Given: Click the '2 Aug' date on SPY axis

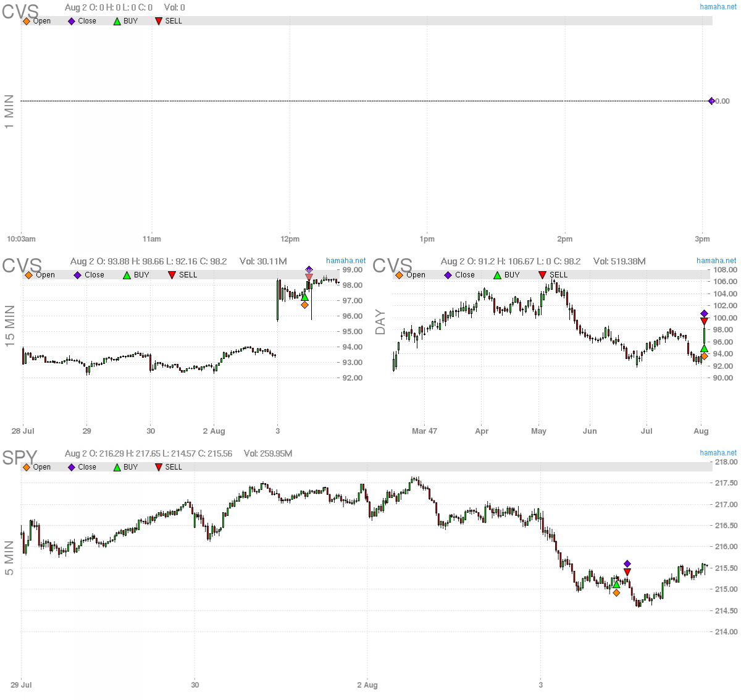Looking at the screenshot, I should tap(367, 685).
